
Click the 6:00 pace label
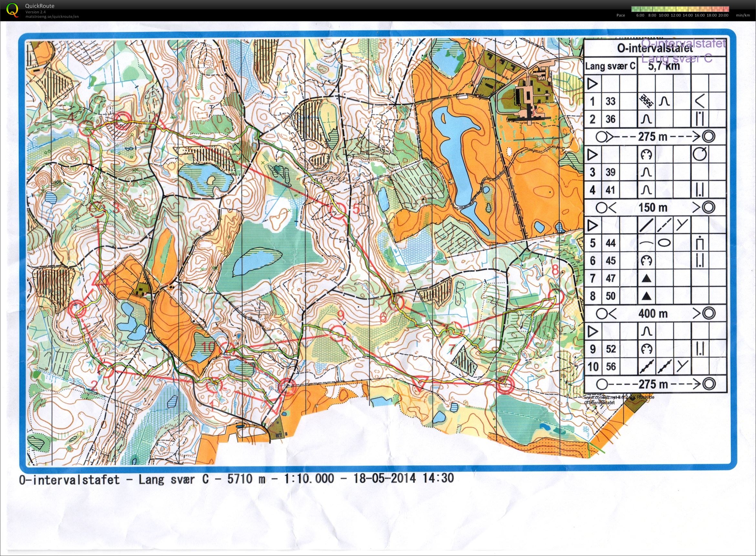[640, 15]
